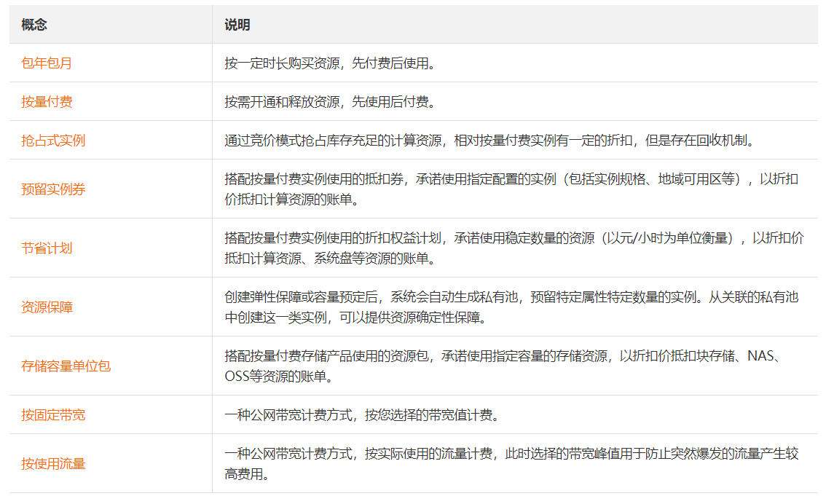Open the 按使用流量 link
Viewport: 826px width, 504px height.
52,464
